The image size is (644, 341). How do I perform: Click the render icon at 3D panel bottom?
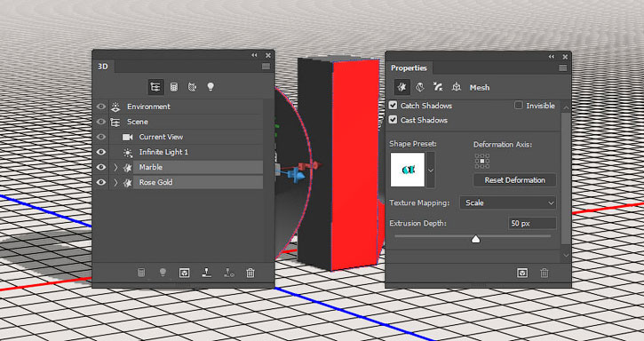[185, 273]
